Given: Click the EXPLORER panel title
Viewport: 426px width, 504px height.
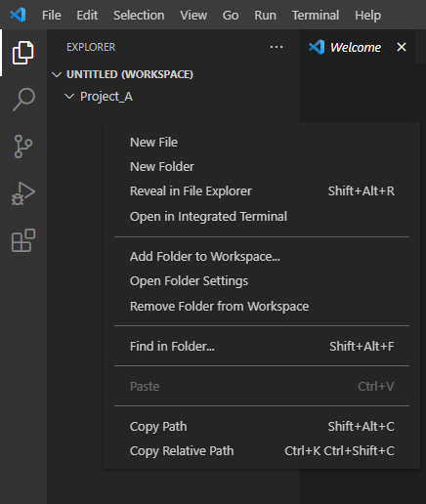Looking at the screenshot, I should (91, 47).
